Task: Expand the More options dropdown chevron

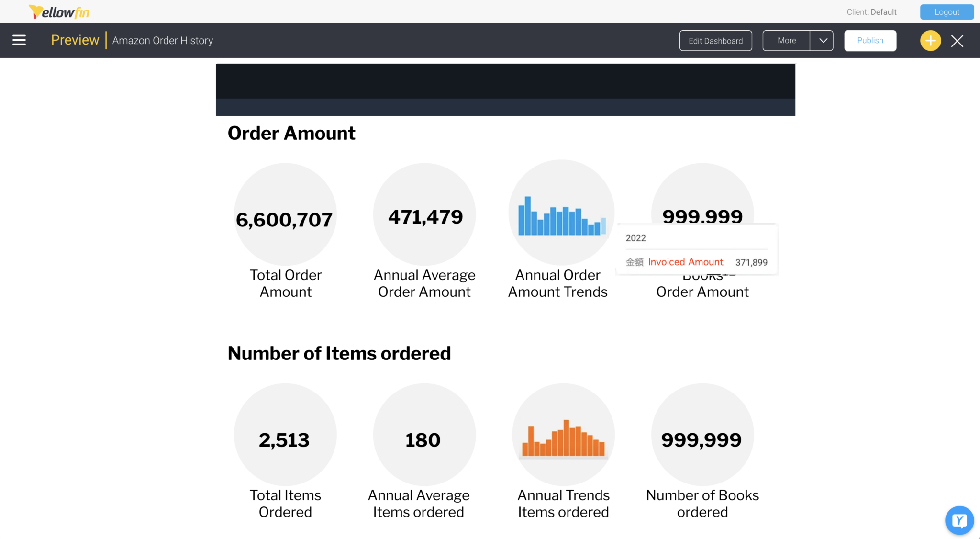Action: 822,40
